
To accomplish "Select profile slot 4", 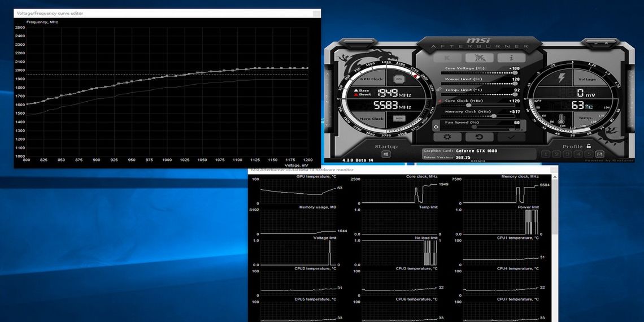I will coord(578,154).
